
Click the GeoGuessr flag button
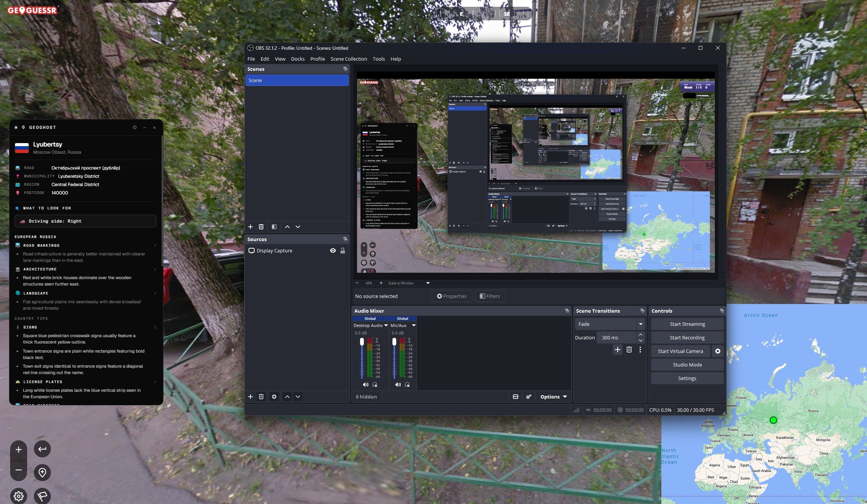point(42,496)
